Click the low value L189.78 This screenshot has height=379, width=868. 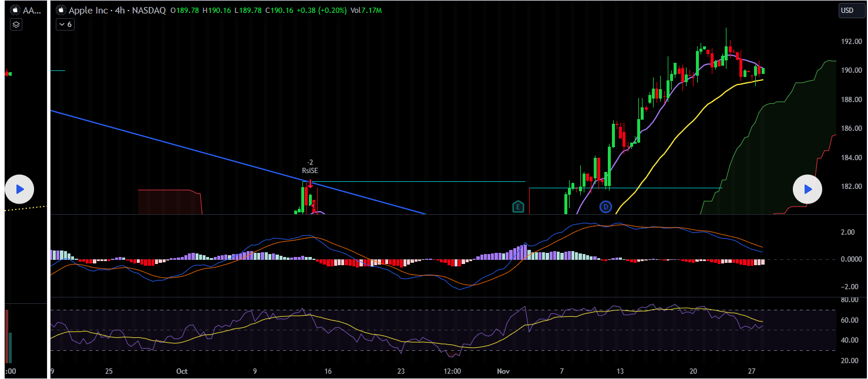(x=247, y=10)
